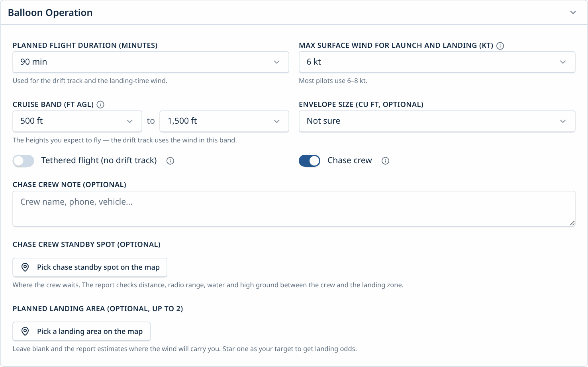Image resolution: width=588 pixels, height=367 pixels.
Task: Click map pin icon in landing area button
Action: (25, 331)
